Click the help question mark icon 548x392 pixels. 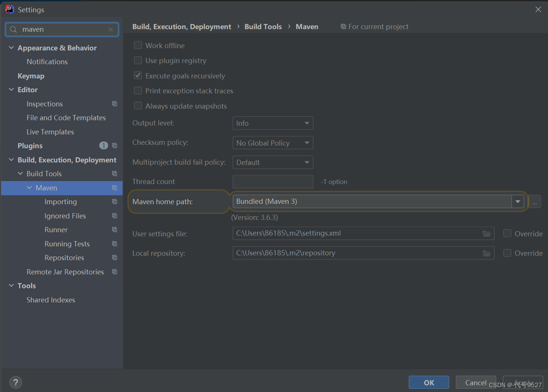pyautogui.click(x=15, y=382)
